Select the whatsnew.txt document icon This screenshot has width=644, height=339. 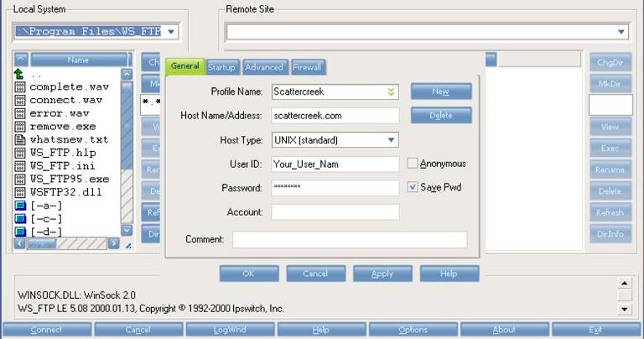click(x=20, y=139)
